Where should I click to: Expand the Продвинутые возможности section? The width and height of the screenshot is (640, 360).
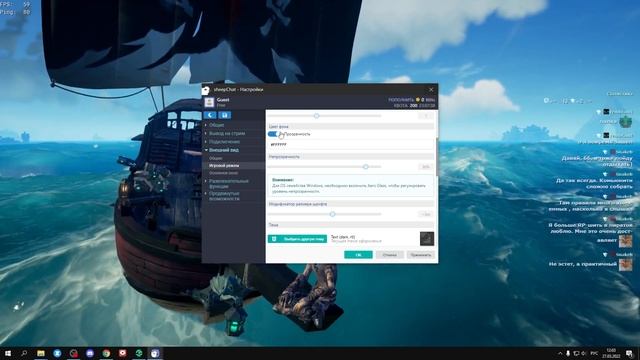point(224,196)
